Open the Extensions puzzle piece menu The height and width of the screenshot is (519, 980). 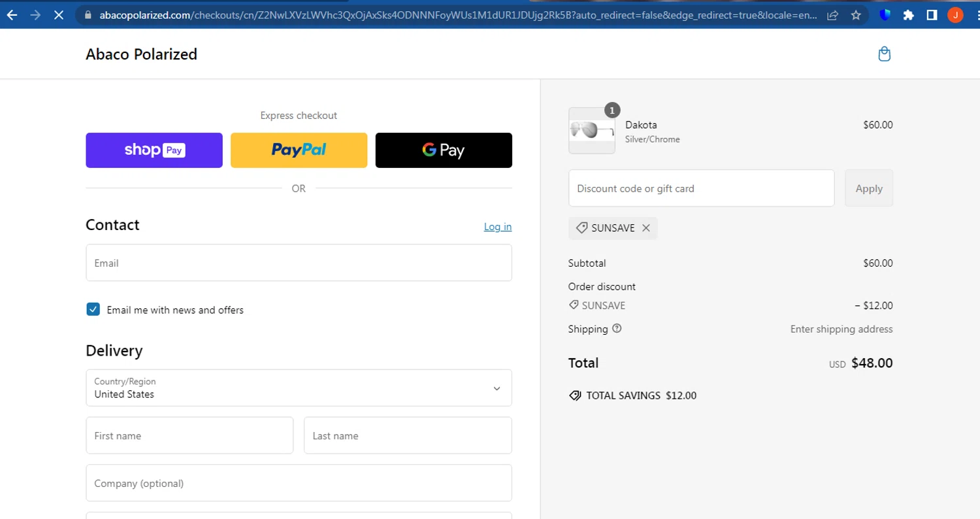909,14
